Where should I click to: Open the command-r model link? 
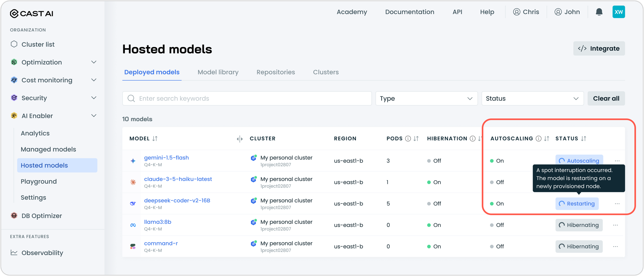tap(161, 244)
